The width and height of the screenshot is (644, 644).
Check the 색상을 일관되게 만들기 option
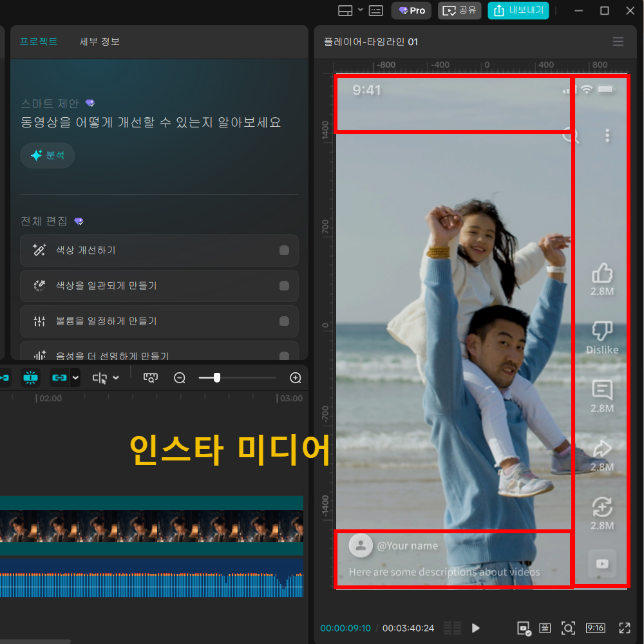click(x=284, y=286)
